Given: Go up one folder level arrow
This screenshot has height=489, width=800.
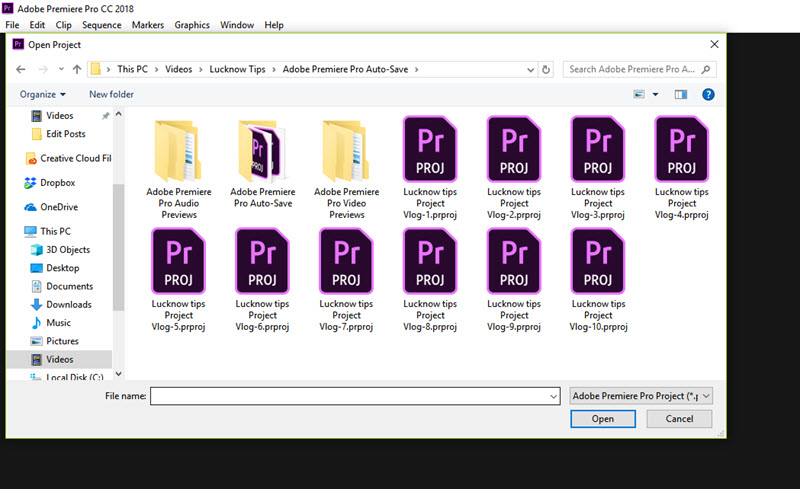Looking at the screenshot, I should pos(77,69).
